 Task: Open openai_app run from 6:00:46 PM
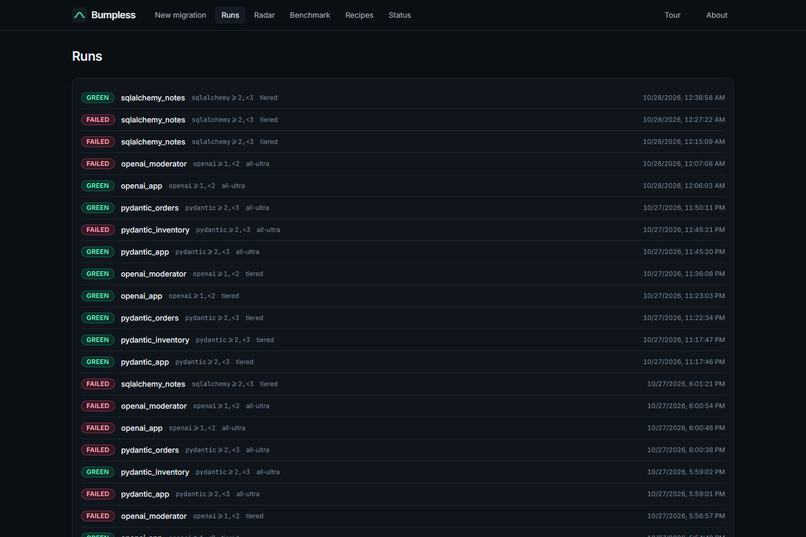[403, 428]
